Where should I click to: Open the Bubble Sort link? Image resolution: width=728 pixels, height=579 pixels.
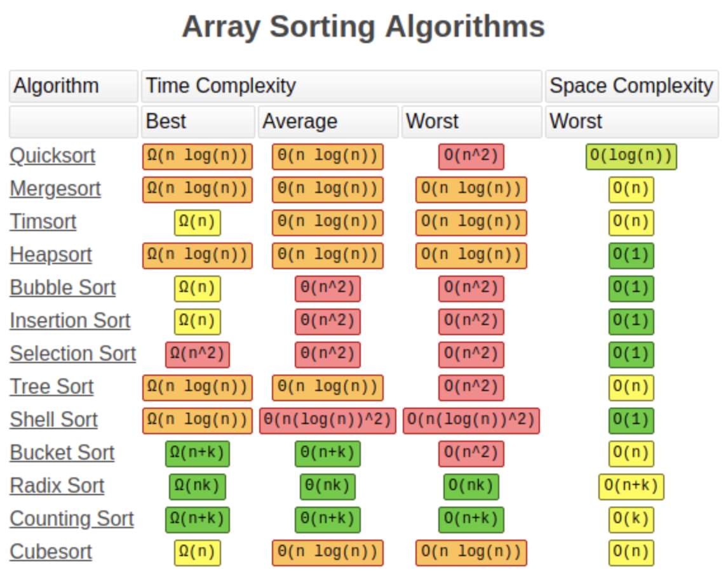[63, 288]
